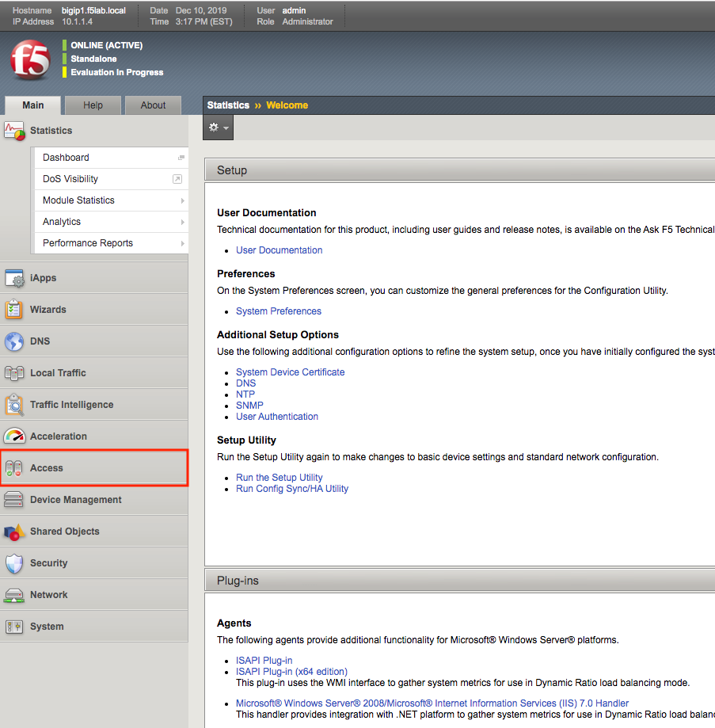
Task: Open the DNS sidebar section
Action: [x=94, y=341]
